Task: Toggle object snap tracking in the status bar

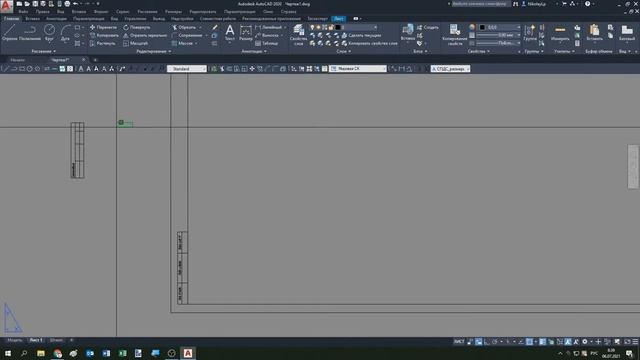Action: (521, 342)
